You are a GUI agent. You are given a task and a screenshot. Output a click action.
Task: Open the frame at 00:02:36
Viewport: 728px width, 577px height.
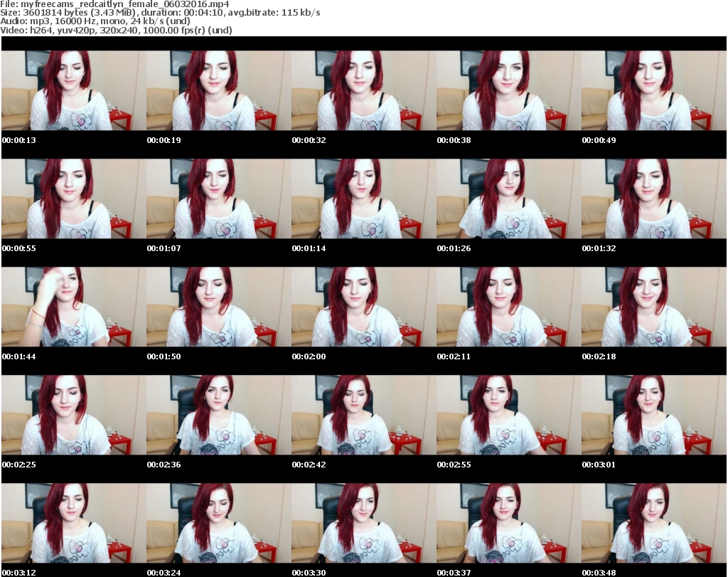219,415
